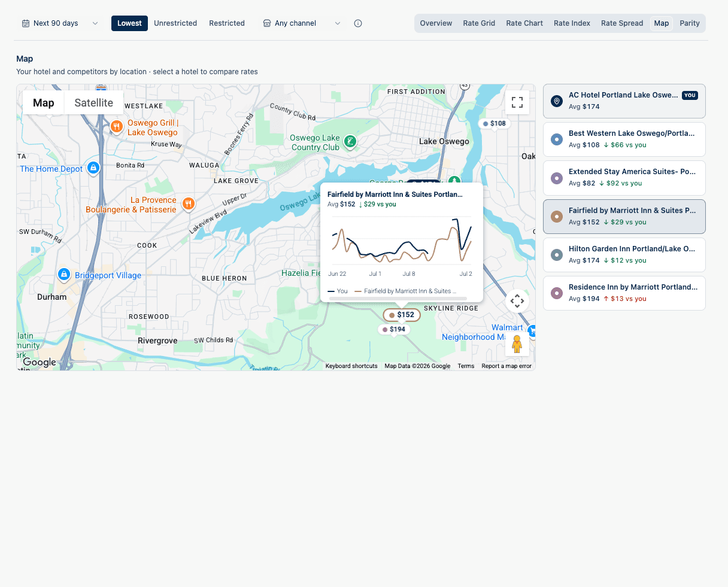Click the Lake Oswego city label
The image size is (728, 587).
click(x=444, y=142)
